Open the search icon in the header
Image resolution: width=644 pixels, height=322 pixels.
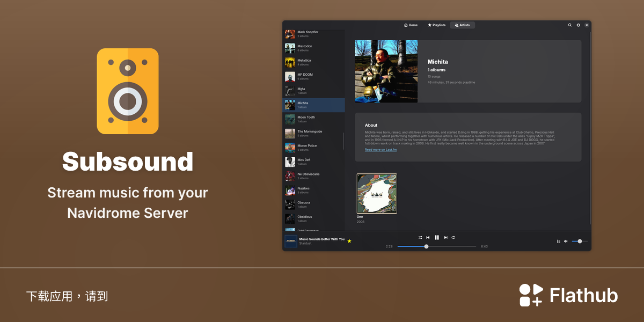tap(570, 25)
